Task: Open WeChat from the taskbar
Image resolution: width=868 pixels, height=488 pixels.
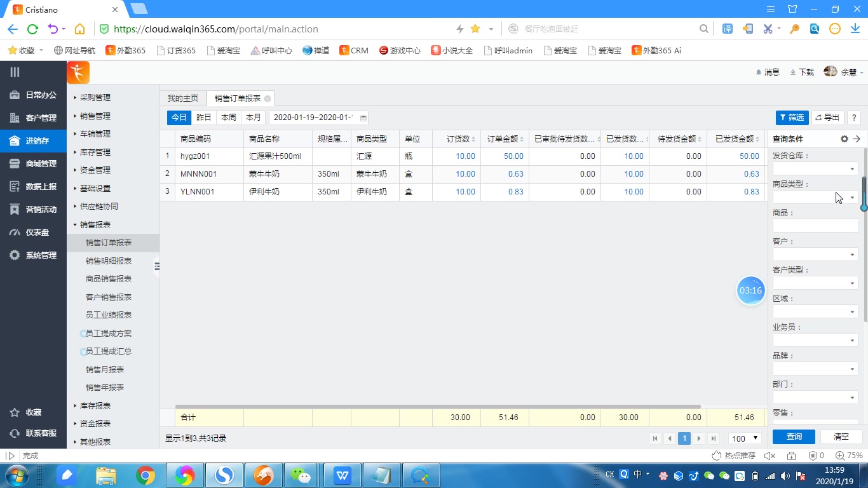Action: [299, 475]
